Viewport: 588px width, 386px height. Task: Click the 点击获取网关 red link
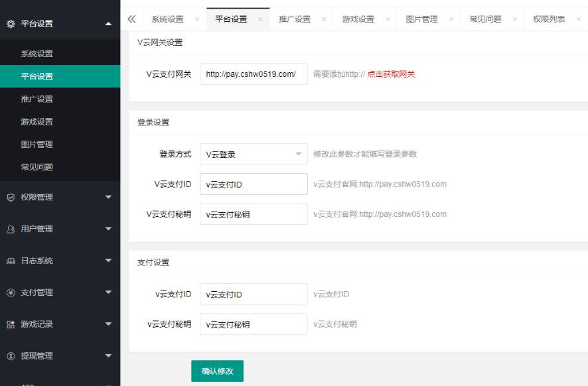[391, 74]
